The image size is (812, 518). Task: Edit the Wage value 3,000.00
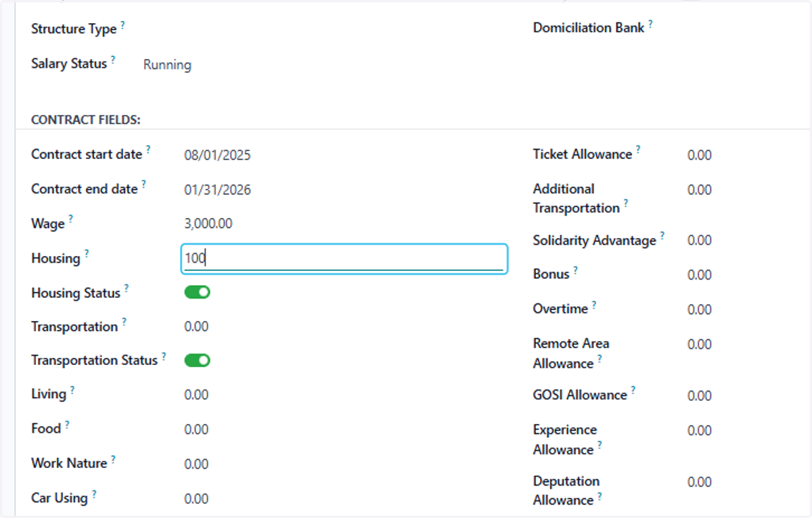[208, 223]
